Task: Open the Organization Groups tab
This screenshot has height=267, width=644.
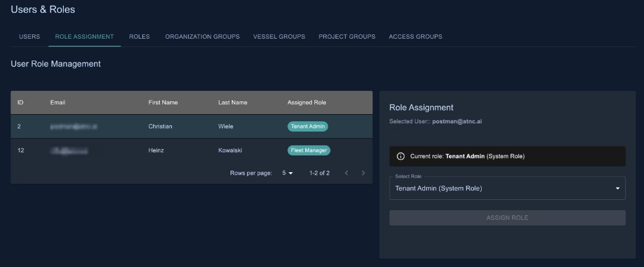Action: (202, 37)
